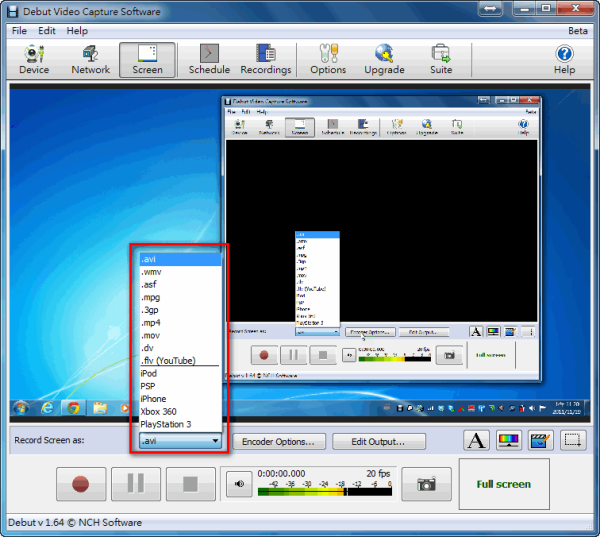The height and width of the screenshot is (537, 600).
Task: Choose the screen selection rectangle tool
Action: click(x=573, y=440)
